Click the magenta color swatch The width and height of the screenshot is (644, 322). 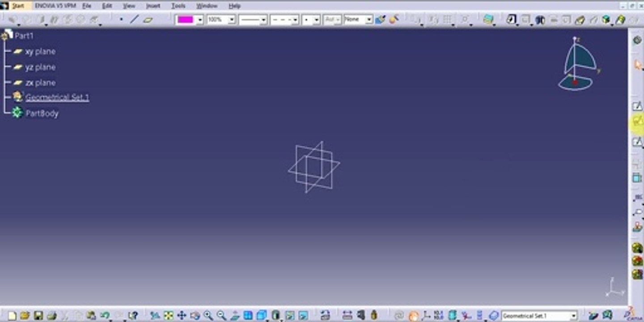pyautogui.click(x=185, y=20)
